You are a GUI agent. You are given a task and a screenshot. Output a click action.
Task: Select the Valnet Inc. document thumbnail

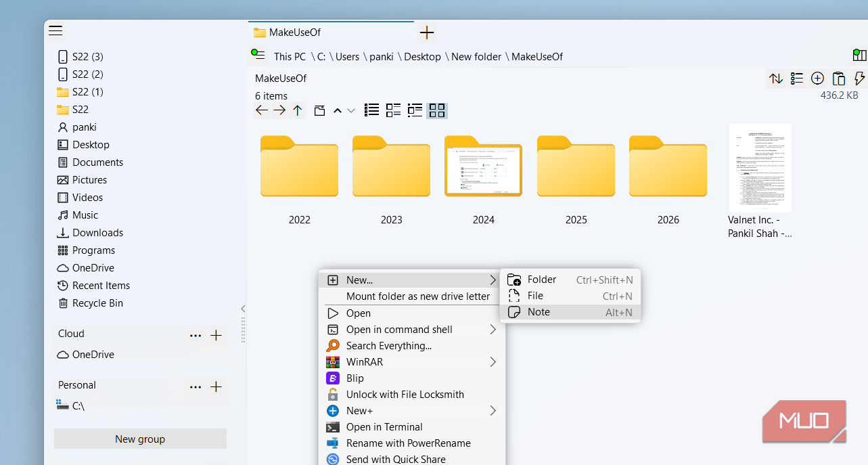tap(760, 168)
